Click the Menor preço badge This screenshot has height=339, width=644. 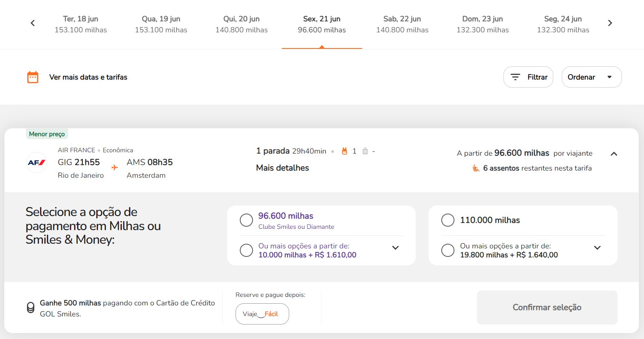47,134
